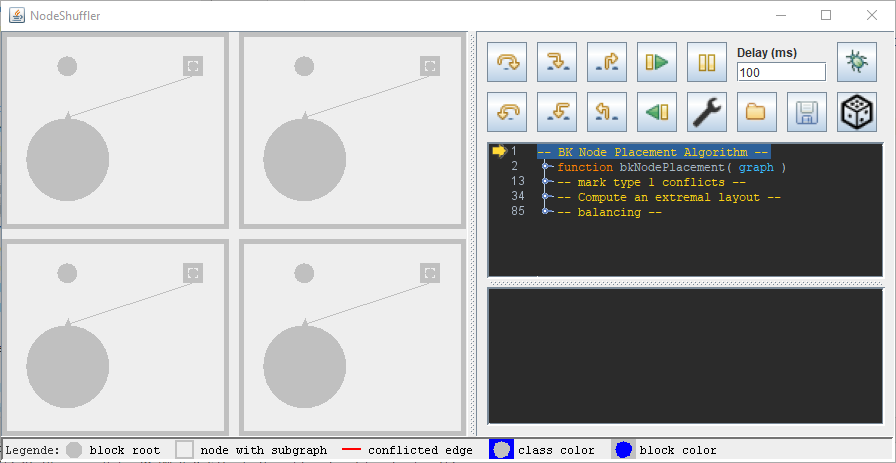896x463 pixels.
Task: Click the step into backward button
Action: click(557, 112)
